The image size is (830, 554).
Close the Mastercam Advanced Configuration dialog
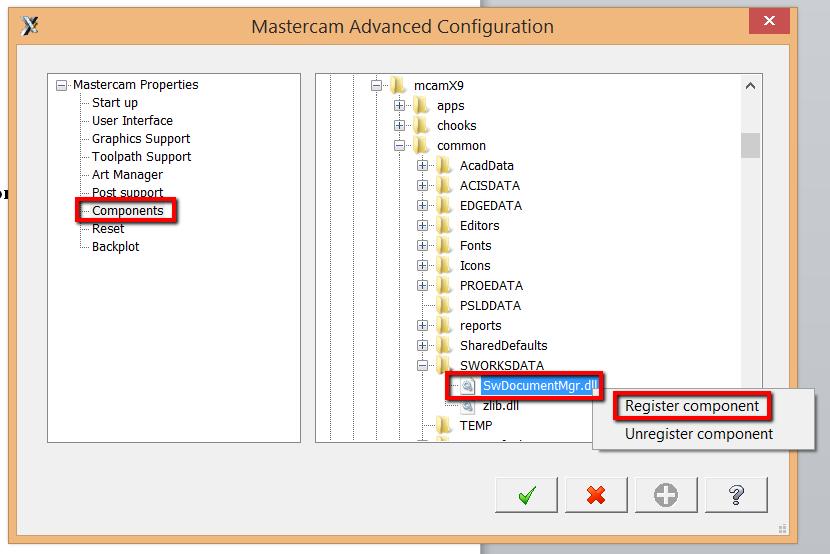point(769,21)
